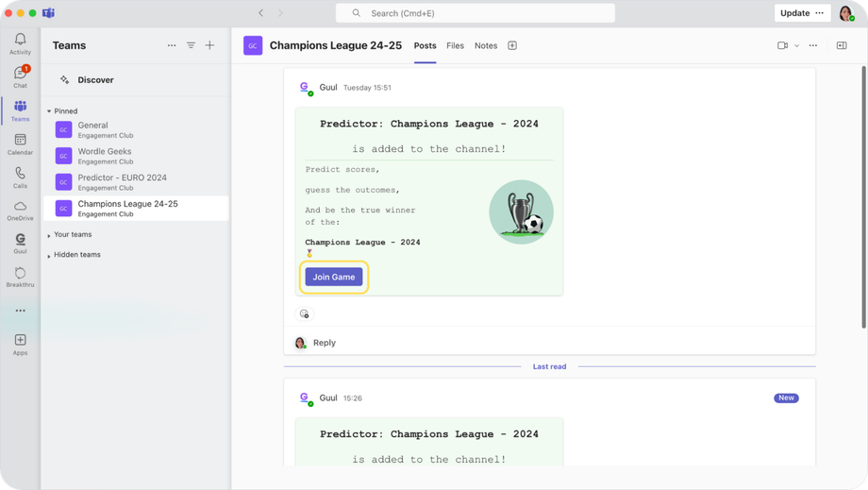Click the filter teams icon
This screenshot has height=490, width=868.
[x=191, y=45]
